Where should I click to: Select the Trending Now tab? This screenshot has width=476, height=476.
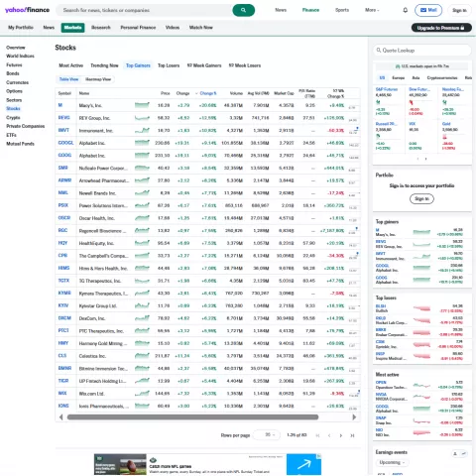point(104,65)
